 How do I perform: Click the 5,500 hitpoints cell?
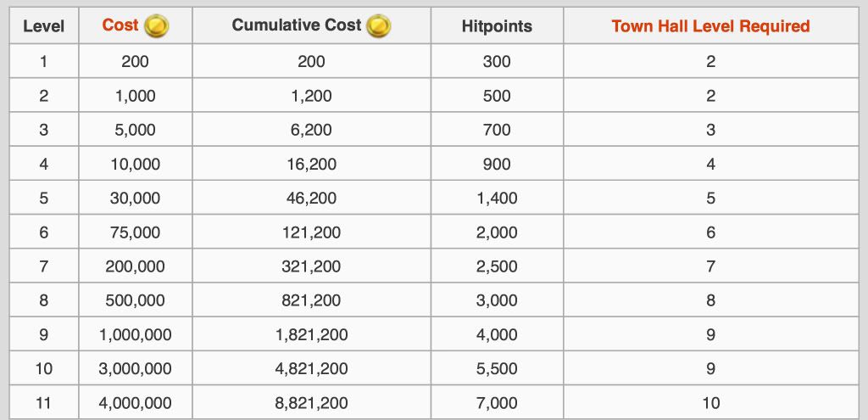pos(497,369)
